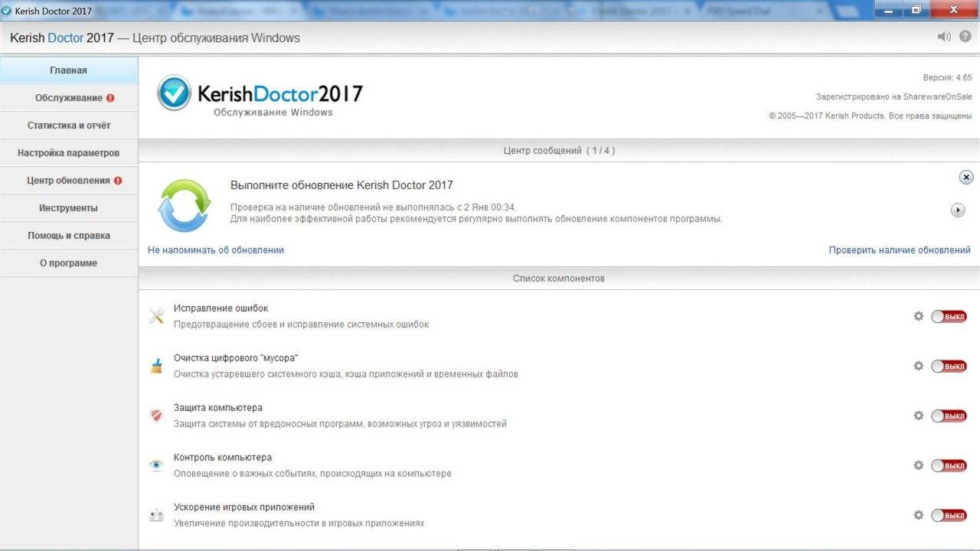Image resolution: width=980 pixels, height=551 pixels.
Task: Click Не напоминать об обновлении link
Action: point(216,250)
